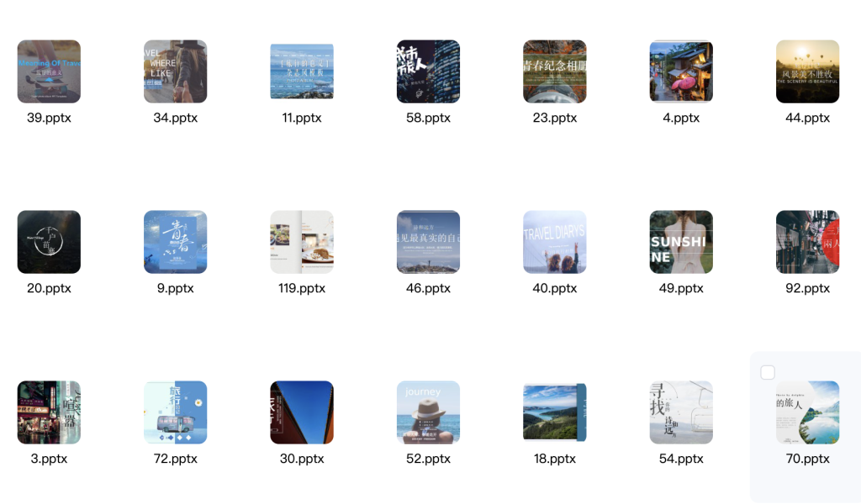This screenshot has height=504, width=861.
Task: Select the 34.pptx file thumbnail
Action: click(175, 71)
